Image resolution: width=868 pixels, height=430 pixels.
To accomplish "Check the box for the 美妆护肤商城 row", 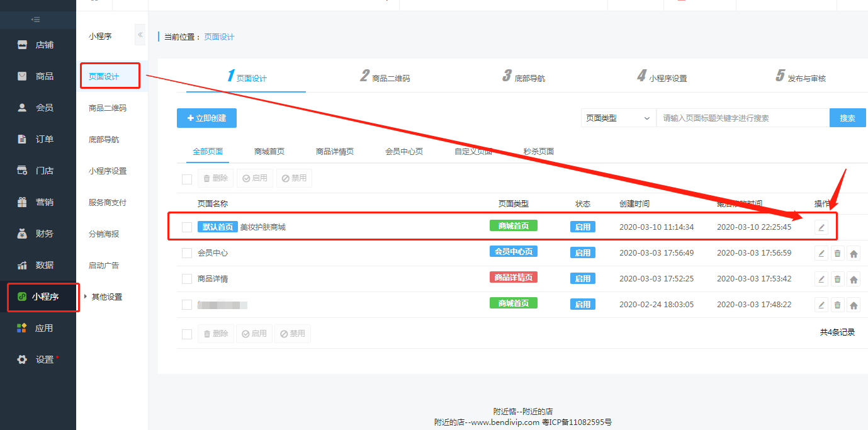I will pyautogui.click(x=187, y=227).
